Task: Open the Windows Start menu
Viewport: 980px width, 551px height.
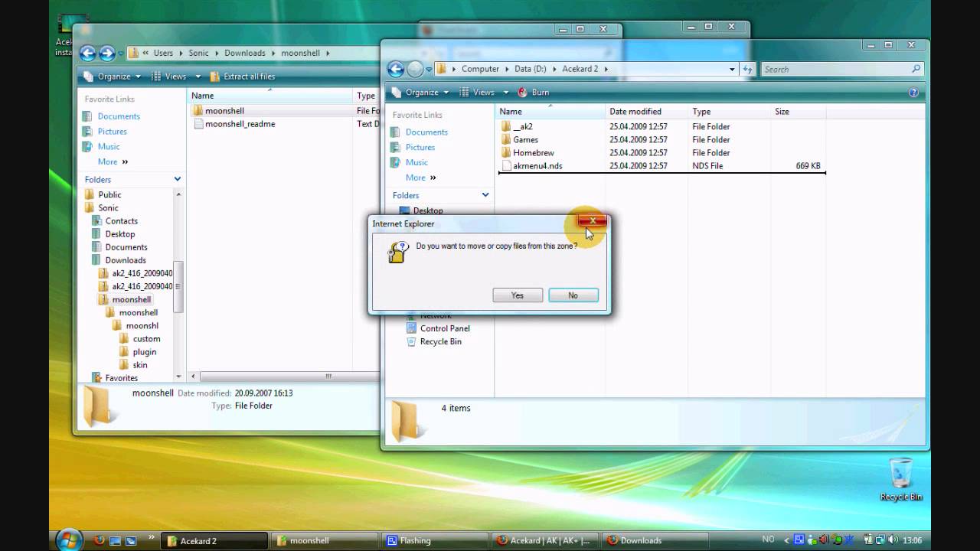Action: point(70,540)
